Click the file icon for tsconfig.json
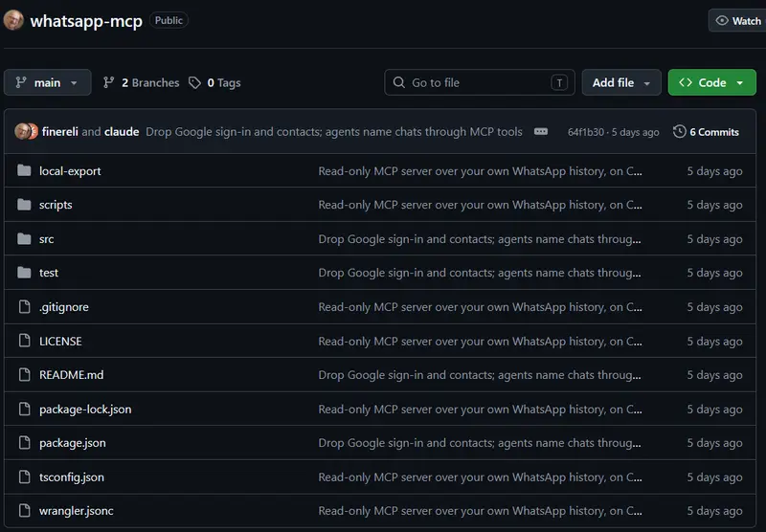 coord(24,477)
